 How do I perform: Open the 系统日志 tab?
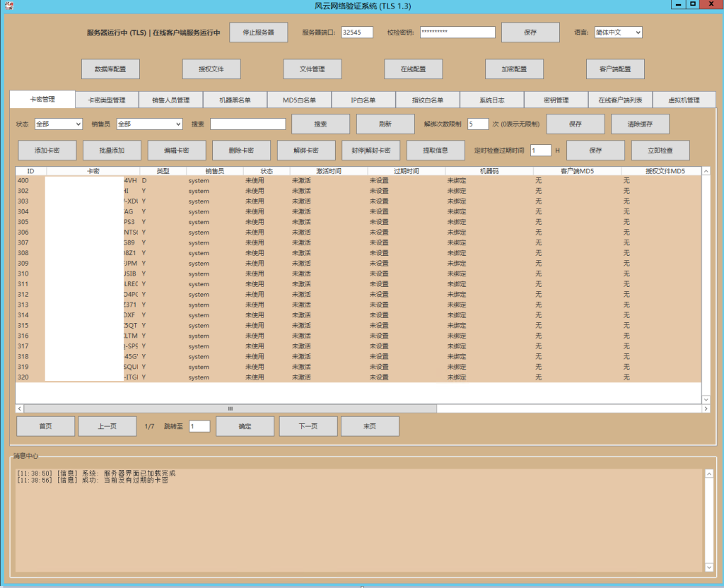point(491,100)
